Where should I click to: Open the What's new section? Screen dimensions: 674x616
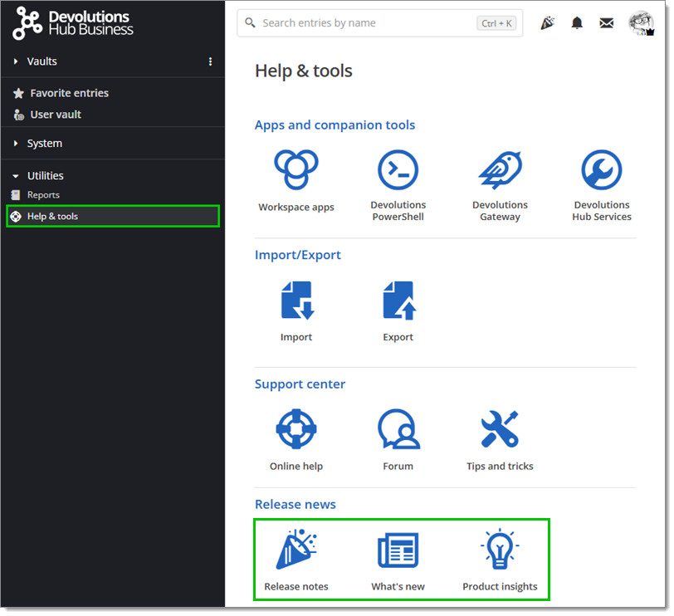click(398, 549)
